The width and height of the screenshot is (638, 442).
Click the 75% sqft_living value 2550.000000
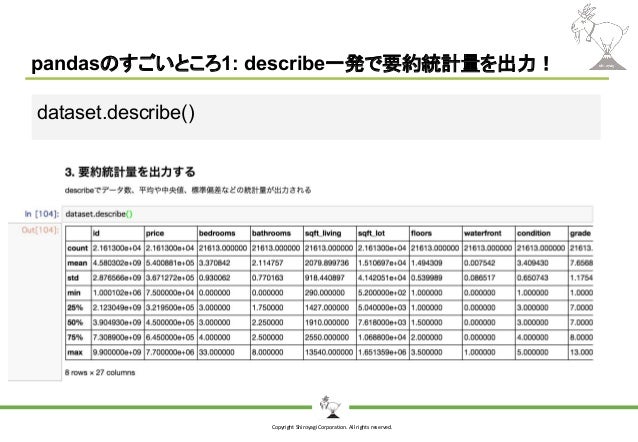click(x=327, y=337)
